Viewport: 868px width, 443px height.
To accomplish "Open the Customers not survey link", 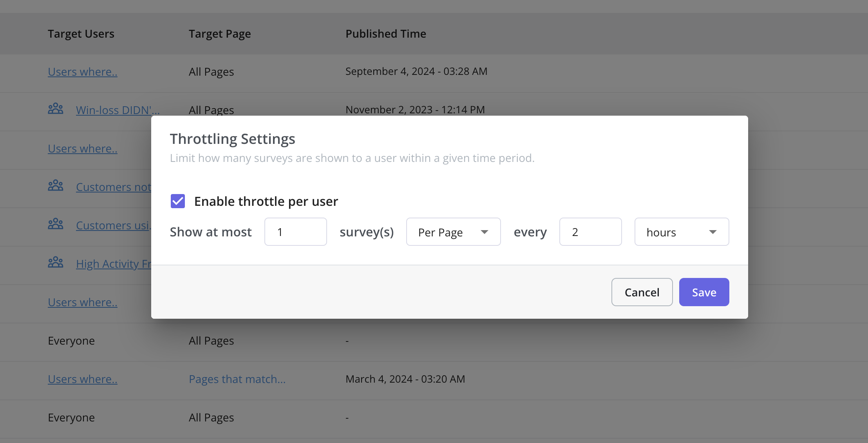I will click(113, 187).
